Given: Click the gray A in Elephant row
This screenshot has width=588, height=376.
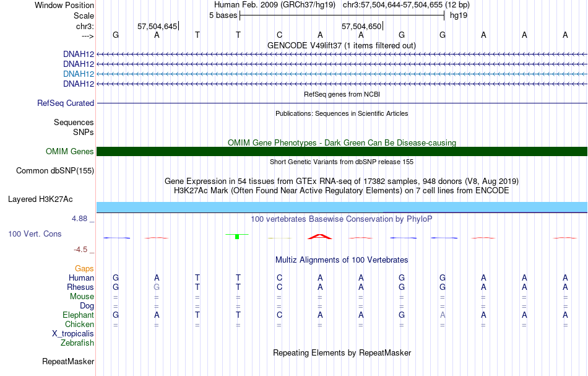Looking at the screenshot, I should click(x=443, y=315).
